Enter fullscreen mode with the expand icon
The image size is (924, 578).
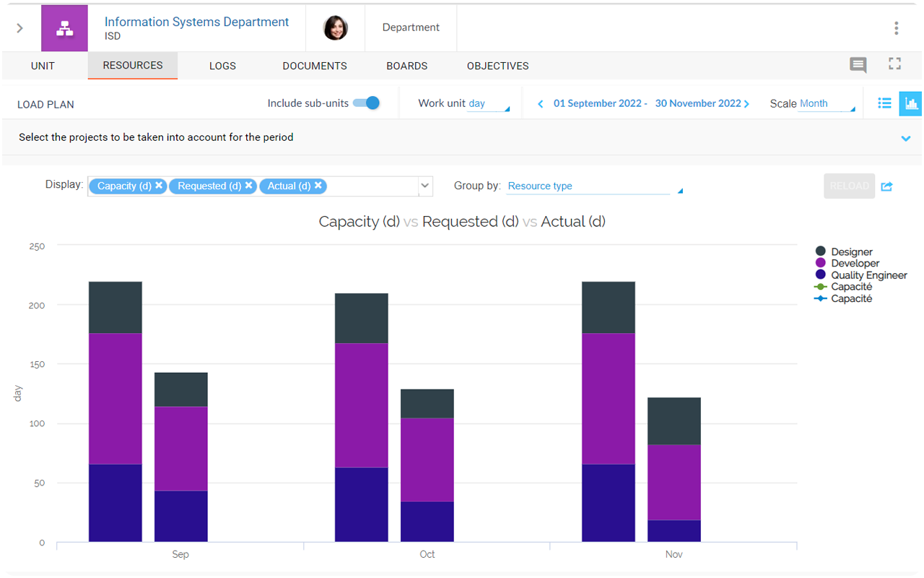(x=894, y=64)
